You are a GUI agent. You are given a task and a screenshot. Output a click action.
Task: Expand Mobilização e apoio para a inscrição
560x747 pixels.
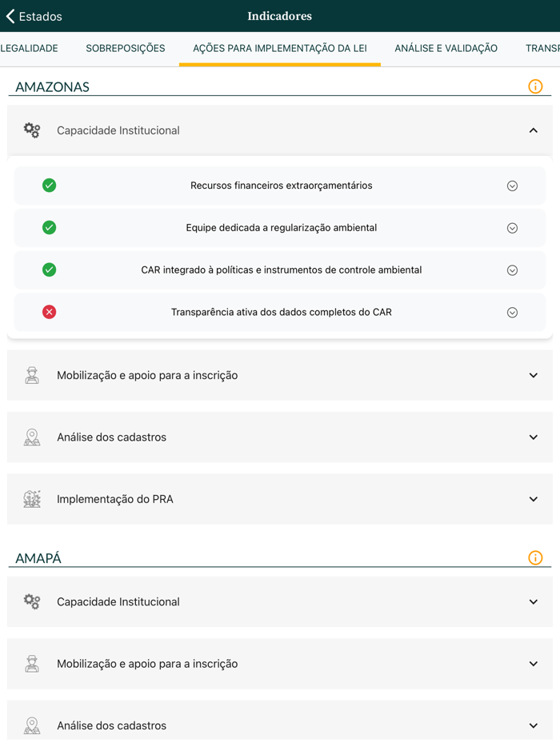534,374
